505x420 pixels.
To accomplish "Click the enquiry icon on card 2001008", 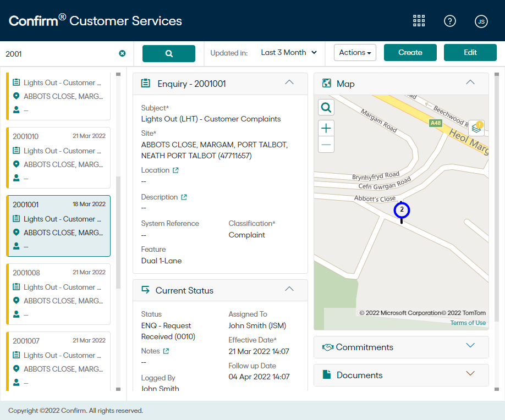I will [x=16, y=287].
